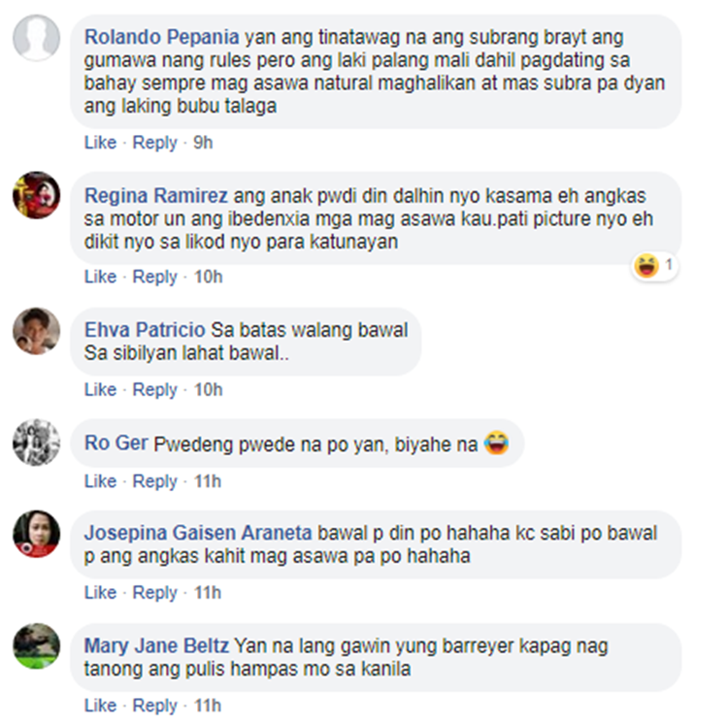
Task: Visit Josepina Gaisen Araneta's profile via name
Action: [198, 533]
